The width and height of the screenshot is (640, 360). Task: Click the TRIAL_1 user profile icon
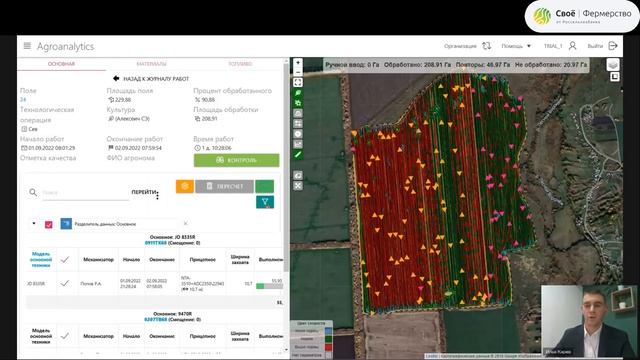572,46
